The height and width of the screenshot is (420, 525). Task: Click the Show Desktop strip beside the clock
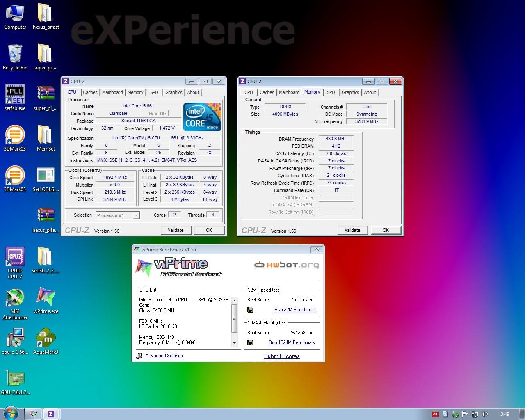[522, 414]
